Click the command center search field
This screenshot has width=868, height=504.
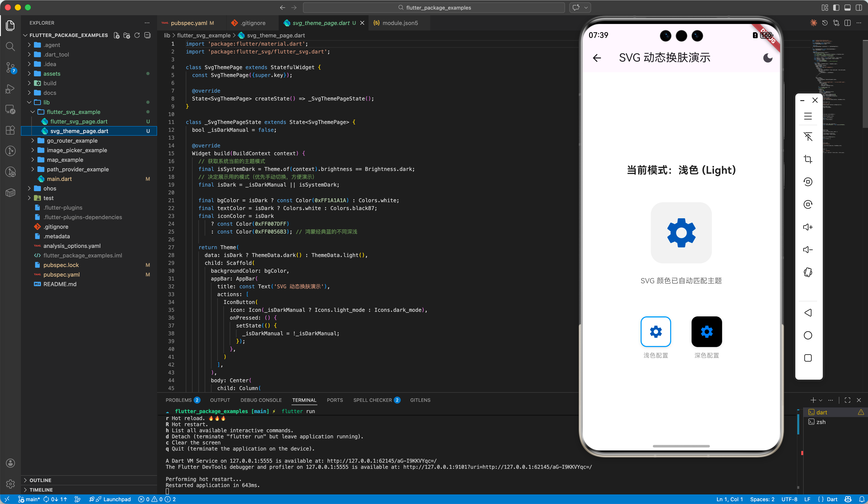tap(434, 8)
